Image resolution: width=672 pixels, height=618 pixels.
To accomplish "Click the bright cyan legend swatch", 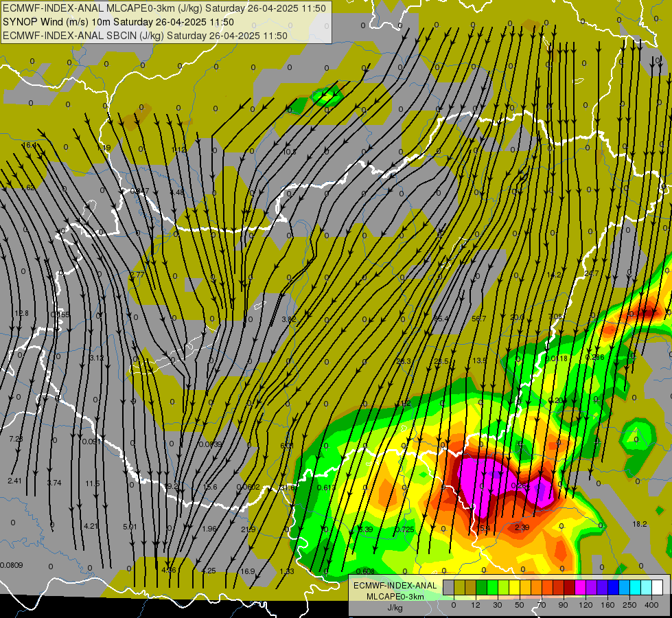I will tap(635, 587).
